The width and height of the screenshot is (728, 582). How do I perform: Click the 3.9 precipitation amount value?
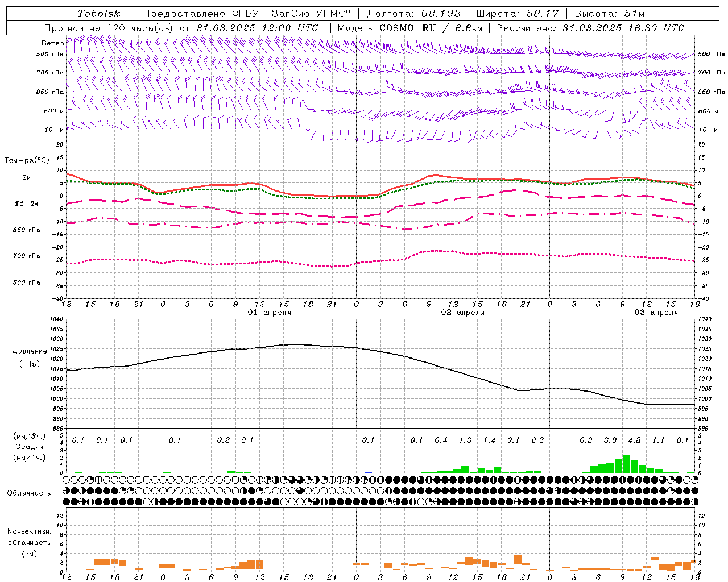(610, 440)
